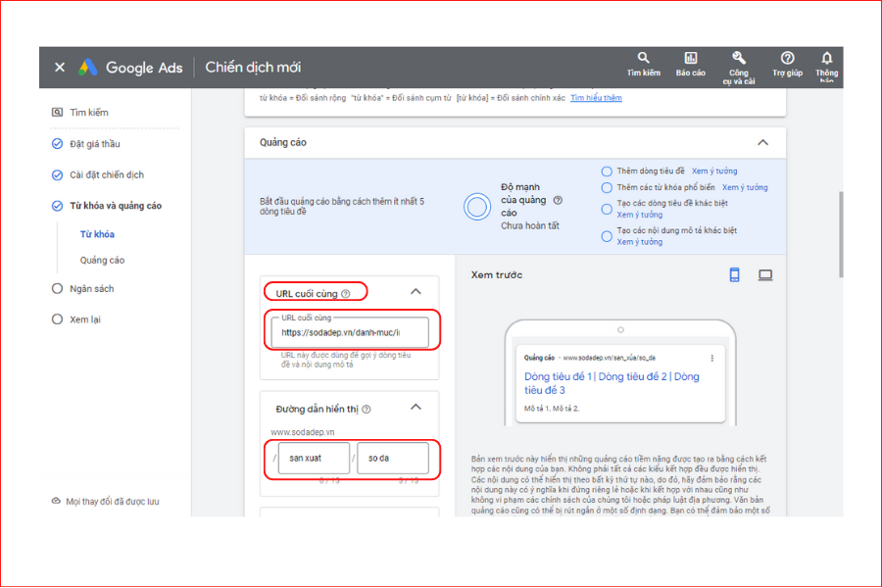Select Xem lại step circle
882x588 pixels.
58,319
